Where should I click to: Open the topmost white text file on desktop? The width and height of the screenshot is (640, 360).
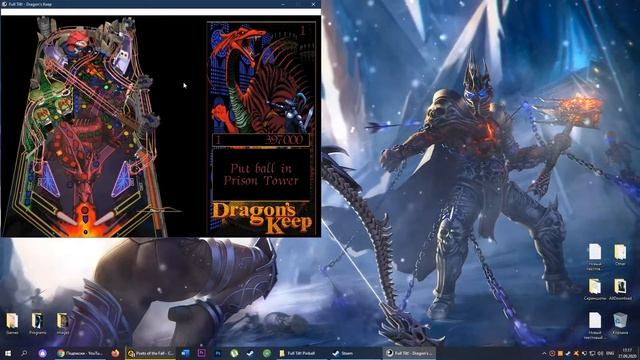595,257
